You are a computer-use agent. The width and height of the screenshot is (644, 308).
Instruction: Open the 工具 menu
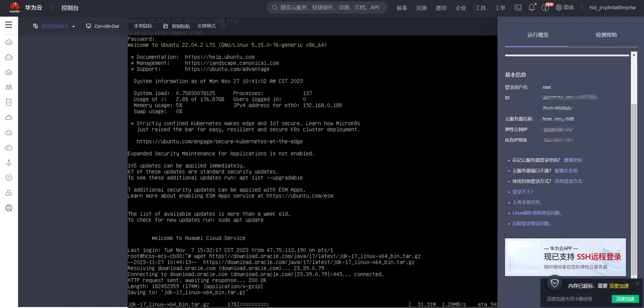pyautogui.click(x=481, y=8)
